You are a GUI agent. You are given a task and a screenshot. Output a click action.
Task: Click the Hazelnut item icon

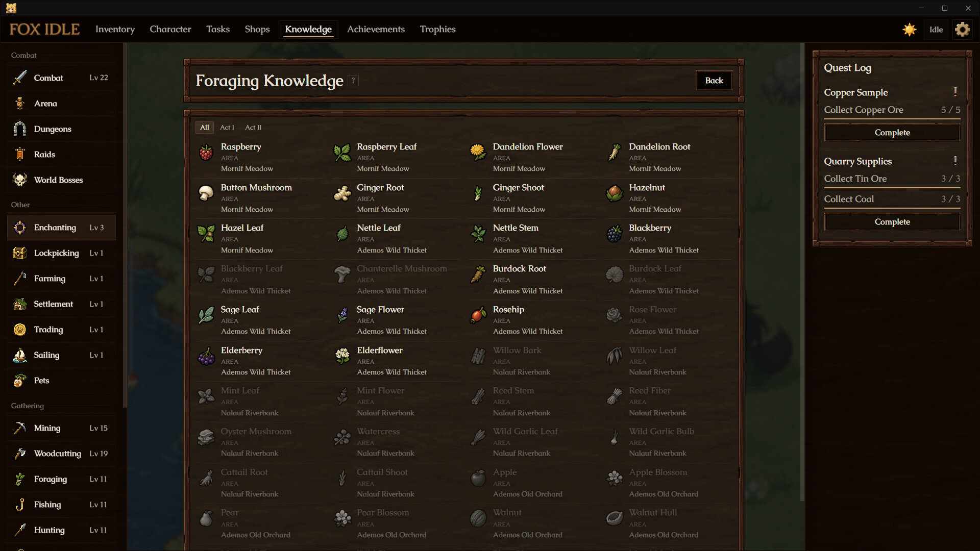(614, 193)
